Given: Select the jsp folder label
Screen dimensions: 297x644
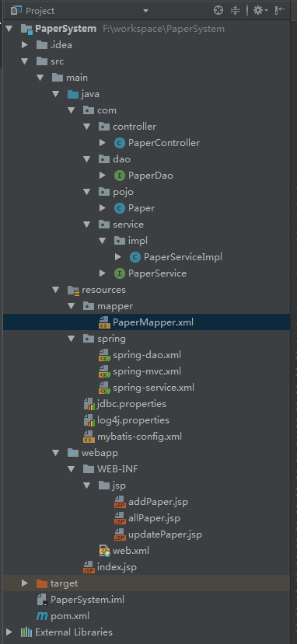Looking at the screenshot, I should pos(119,486).
